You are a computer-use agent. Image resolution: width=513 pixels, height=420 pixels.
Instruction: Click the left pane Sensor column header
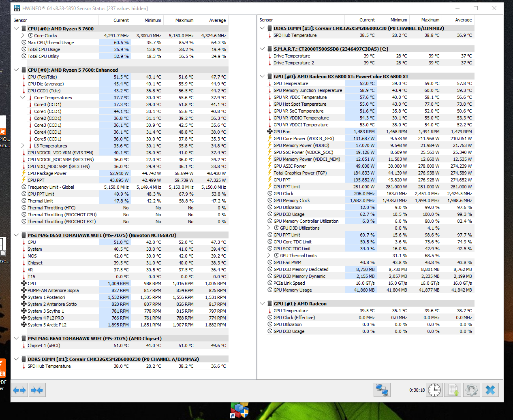55,20
